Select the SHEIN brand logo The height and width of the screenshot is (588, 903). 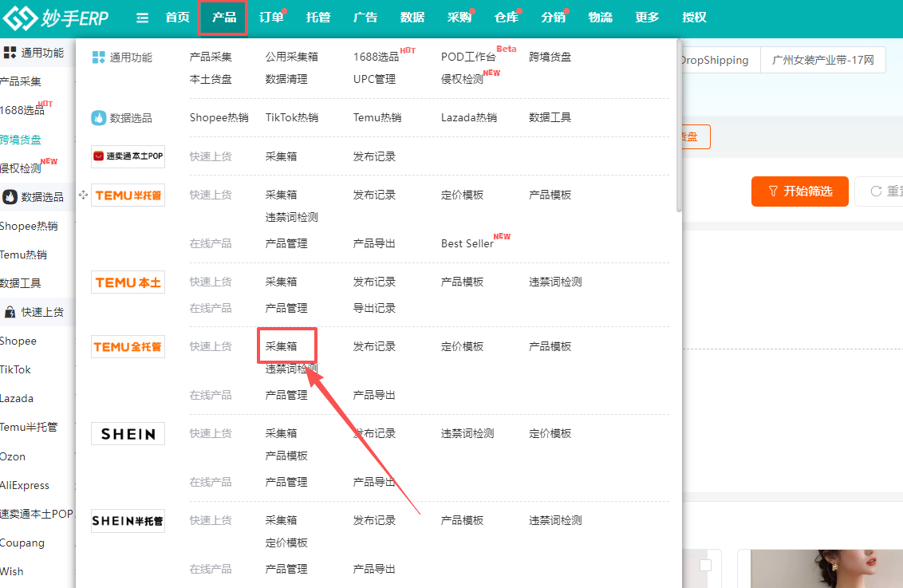coord(128,433)
